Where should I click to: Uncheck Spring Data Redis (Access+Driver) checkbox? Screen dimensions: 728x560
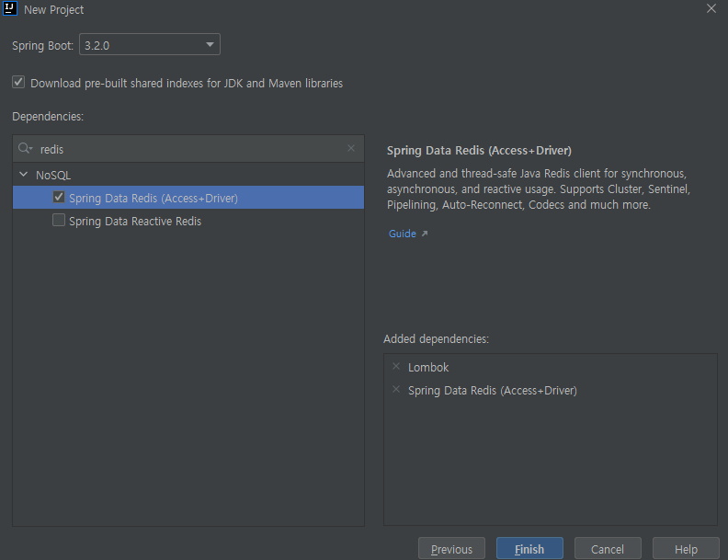59,197
